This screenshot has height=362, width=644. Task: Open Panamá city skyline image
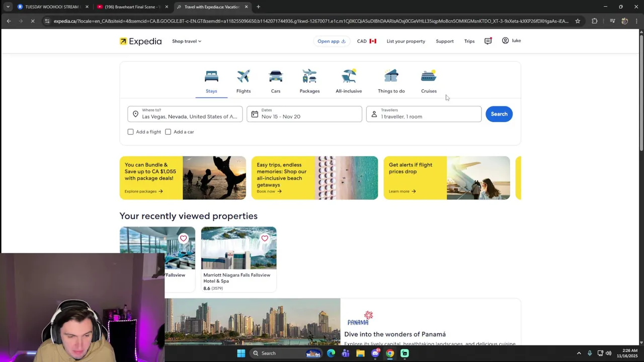253,322
